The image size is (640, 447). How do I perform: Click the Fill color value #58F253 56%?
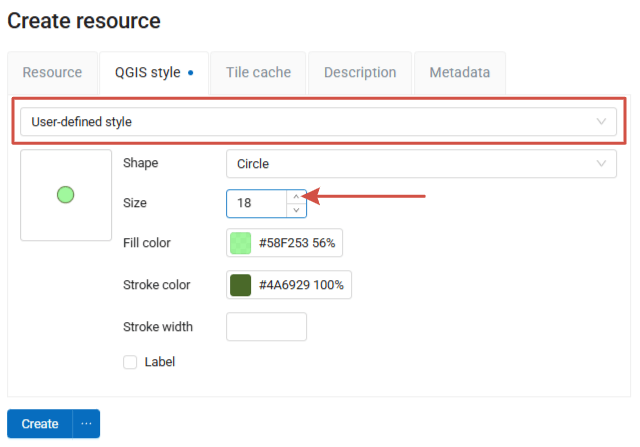(297, 243)
